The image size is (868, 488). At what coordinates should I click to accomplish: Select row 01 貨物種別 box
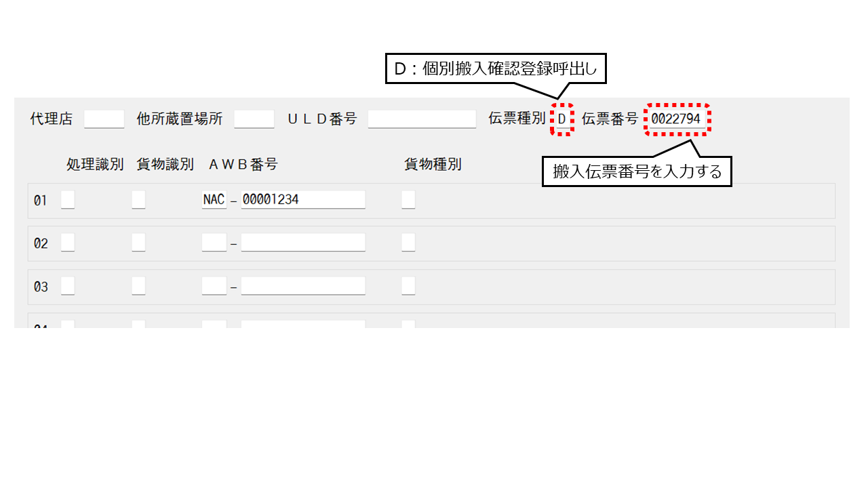pyautogui.click(x=408, y=200)
